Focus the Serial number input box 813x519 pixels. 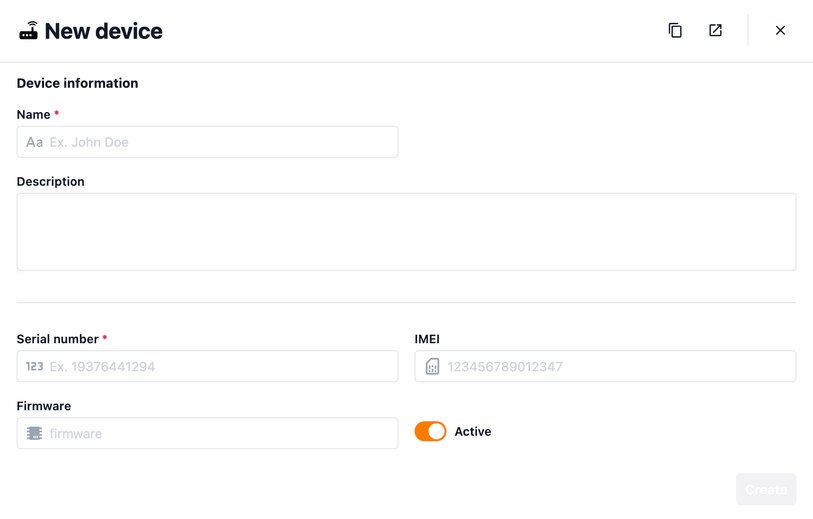point(220,367)
